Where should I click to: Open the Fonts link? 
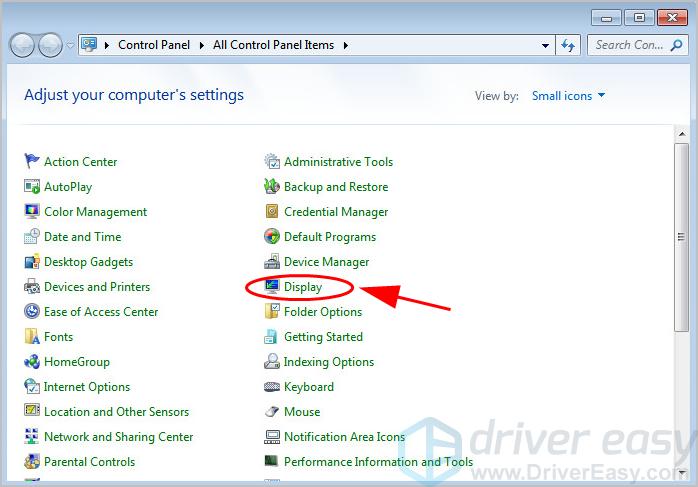(58, 337)
